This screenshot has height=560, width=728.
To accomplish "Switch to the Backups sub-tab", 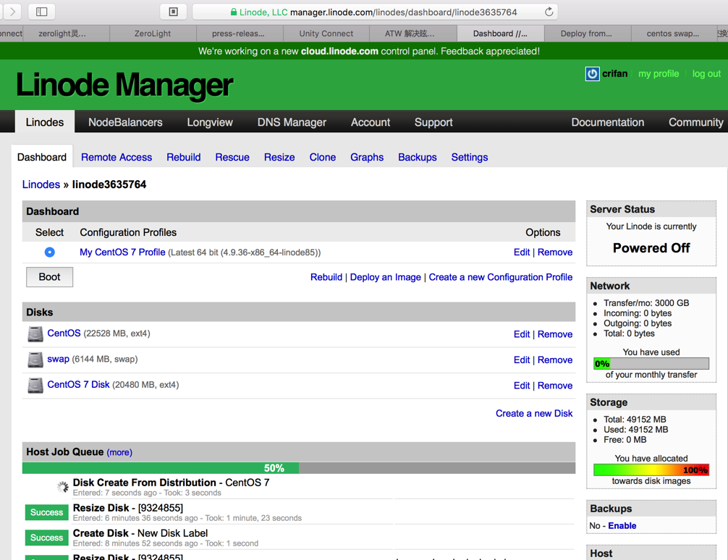I will pos(417,157).
